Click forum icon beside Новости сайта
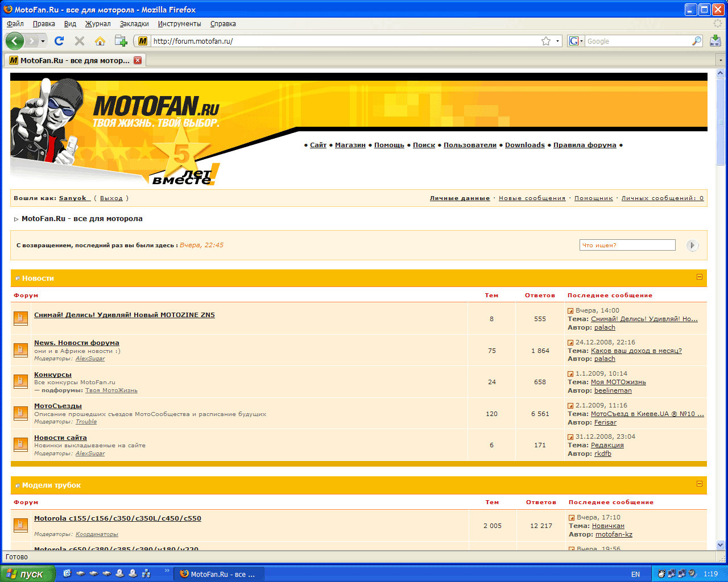 tap(20, 444)
